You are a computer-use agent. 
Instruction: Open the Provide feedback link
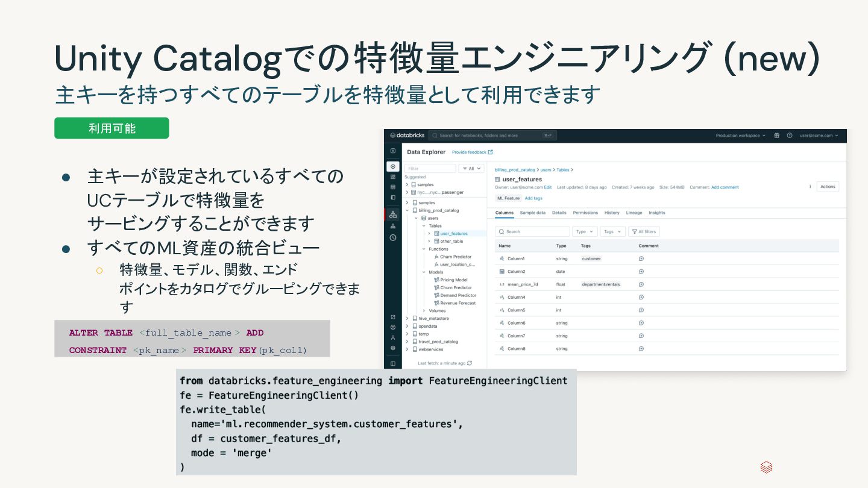(x=472, y=152)
